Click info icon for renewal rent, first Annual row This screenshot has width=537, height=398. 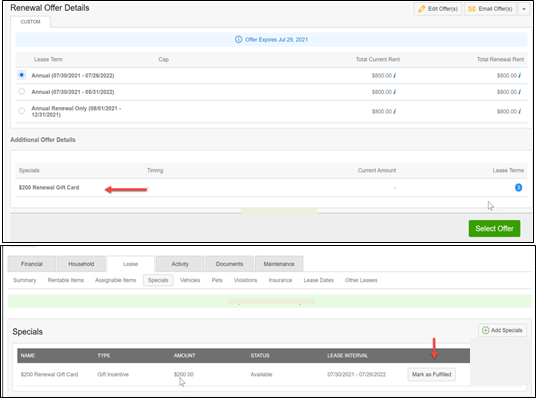tap(520, 75)
